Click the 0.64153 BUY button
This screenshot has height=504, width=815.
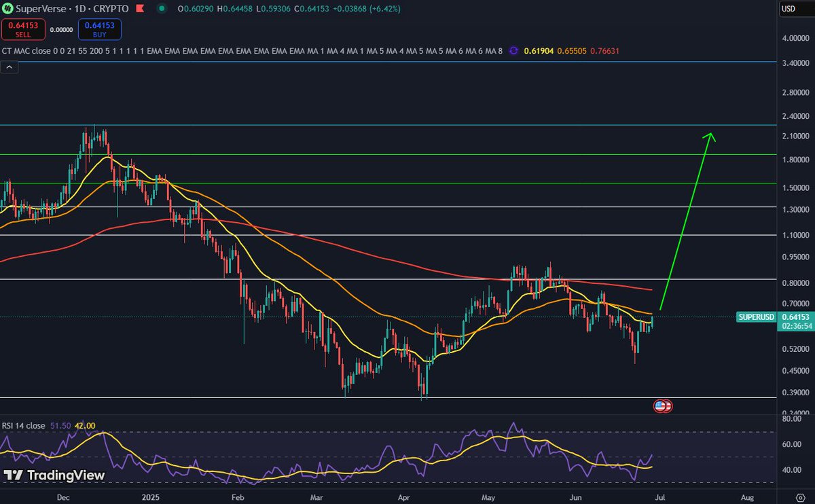pos(100,29)
